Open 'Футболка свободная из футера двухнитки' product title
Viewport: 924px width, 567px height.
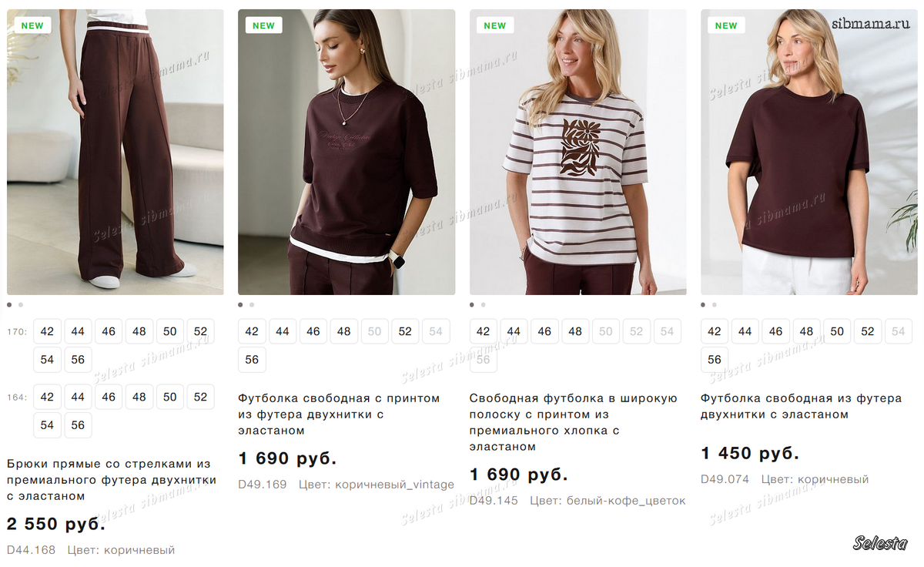coord(801,406)
